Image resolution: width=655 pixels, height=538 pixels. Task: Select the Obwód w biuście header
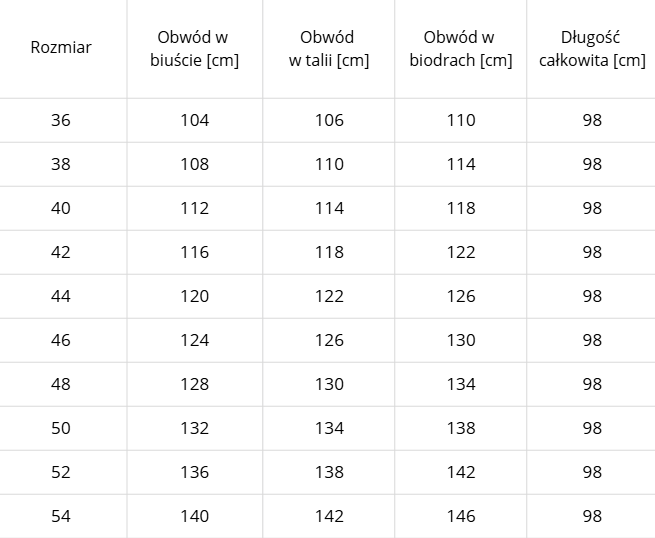tap(194, 48)
